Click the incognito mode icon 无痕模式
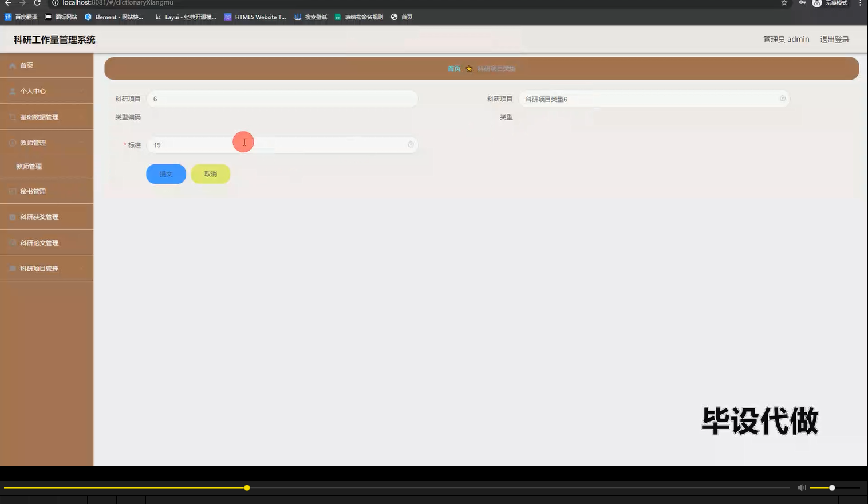 point(830,3)
